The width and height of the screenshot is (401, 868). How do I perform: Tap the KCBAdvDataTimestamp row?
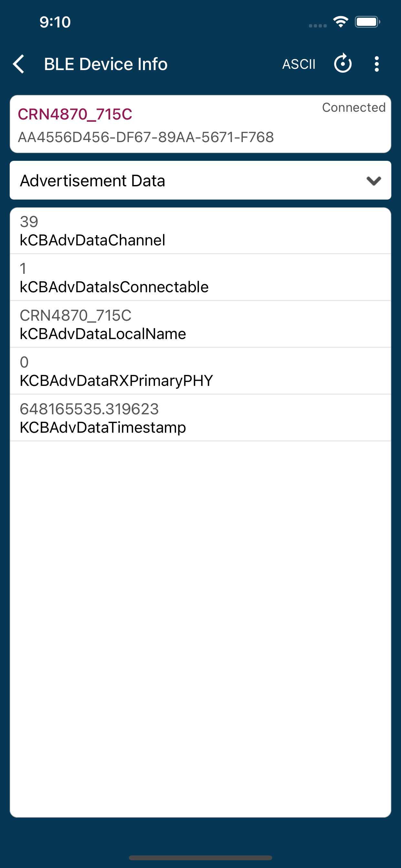point(200,418)
